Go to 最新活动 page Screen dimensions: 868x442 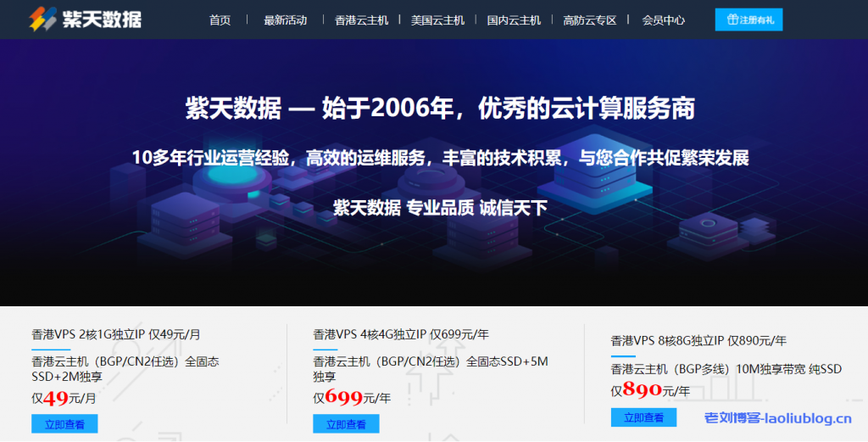285,20
